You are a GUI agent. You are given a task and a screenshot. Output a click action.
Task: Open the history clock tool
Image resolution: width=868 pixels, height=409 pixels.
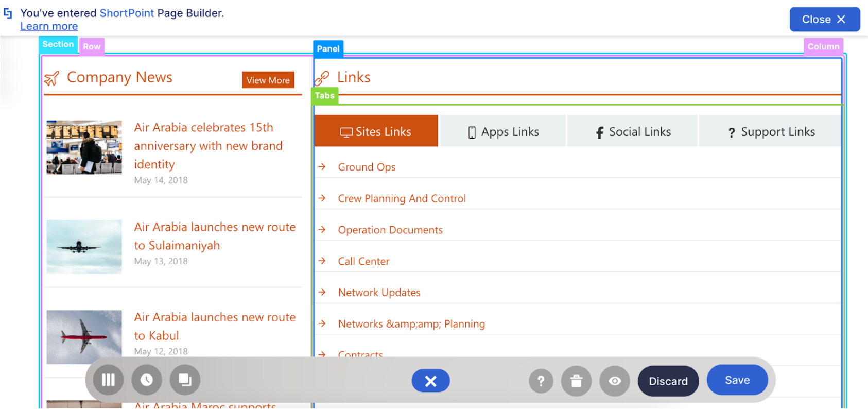pyautogui.click(x=147, y=380)
